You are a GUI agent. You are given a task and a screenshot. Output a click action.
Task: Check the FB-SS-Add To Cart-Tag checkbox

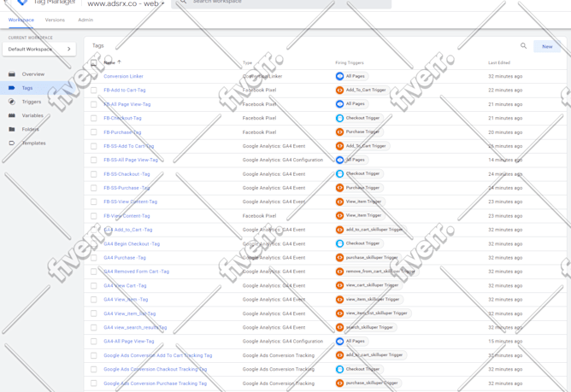click(93, 146)
